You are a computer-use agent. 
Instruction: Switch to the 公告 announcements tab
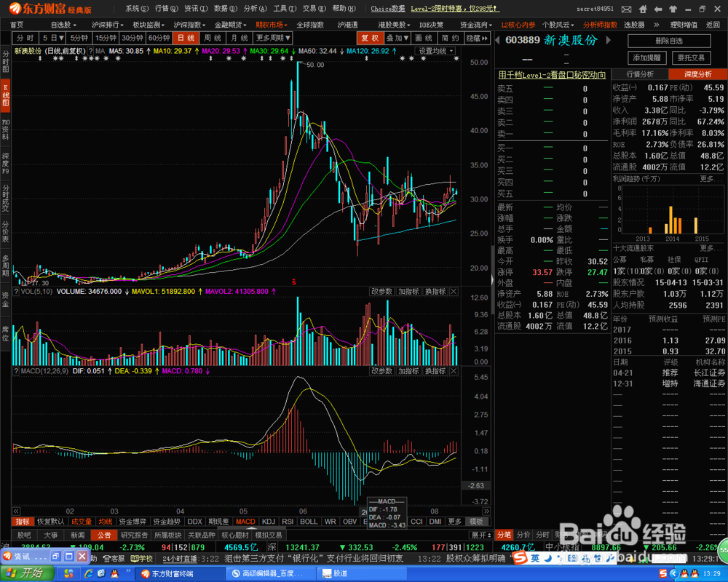click(104, 535)
